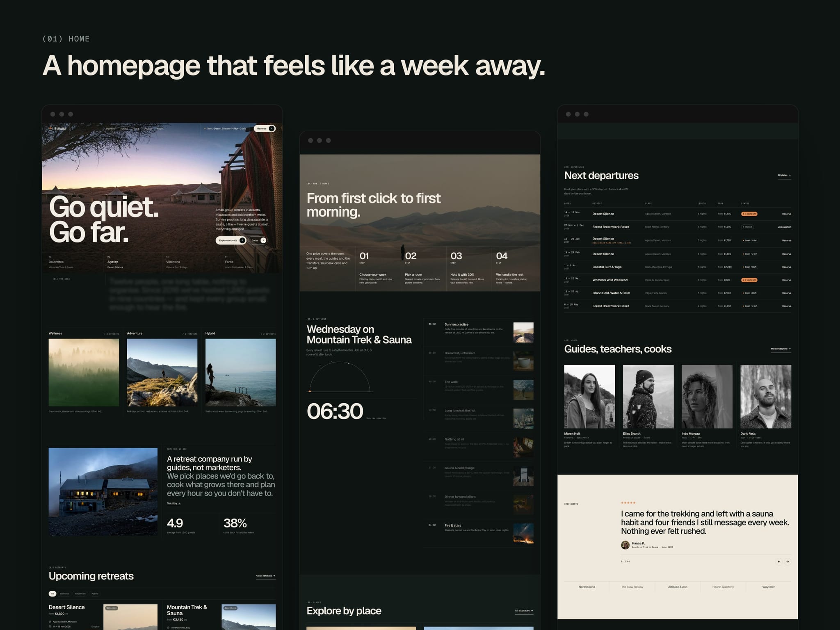Select the Breakfast, unhurried schedule entry
The width and height of the screenshot is (840, 630).
tap(478, 361)
